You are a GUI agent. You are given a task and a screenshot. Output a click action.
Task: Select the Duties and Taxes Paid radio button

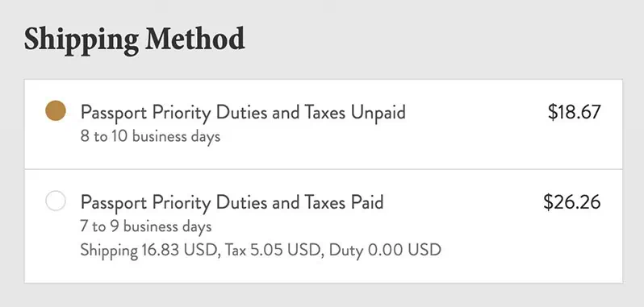[x=56, y=201]
